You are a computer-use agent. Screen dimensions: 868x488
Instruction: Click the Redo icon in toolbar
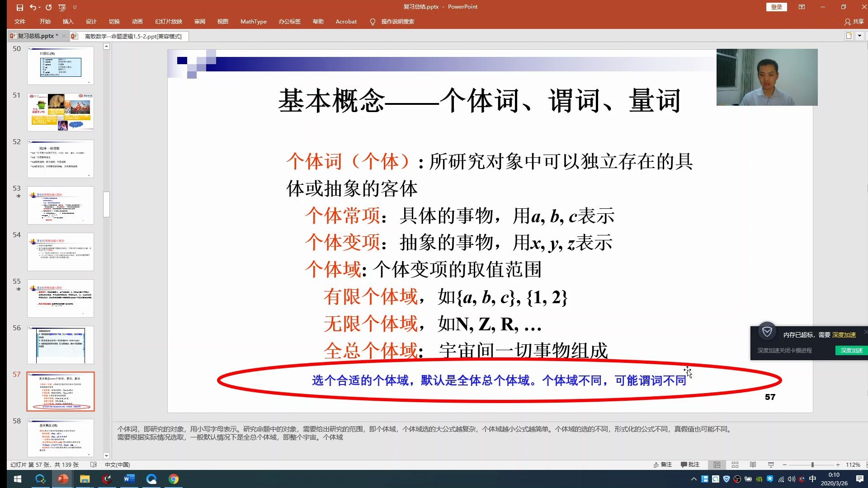pos(49,7)
